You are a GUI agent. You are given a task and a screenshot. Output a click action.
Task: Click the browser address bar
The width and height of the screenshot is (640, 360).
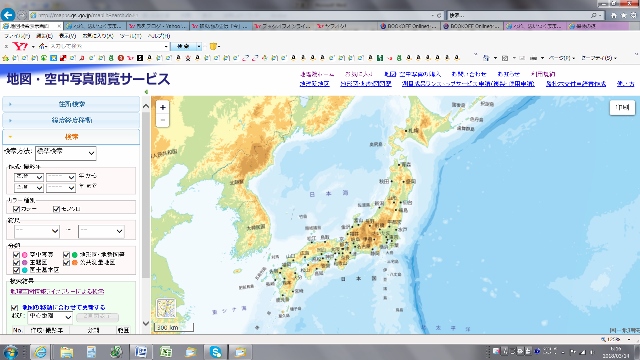click(233, 16)
